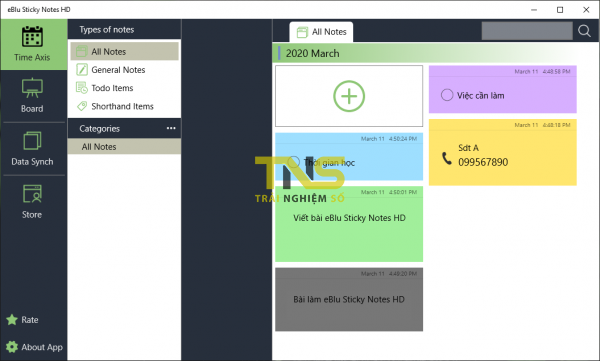
Task: Click the Todo Items list icon
Action: point(82,88)
